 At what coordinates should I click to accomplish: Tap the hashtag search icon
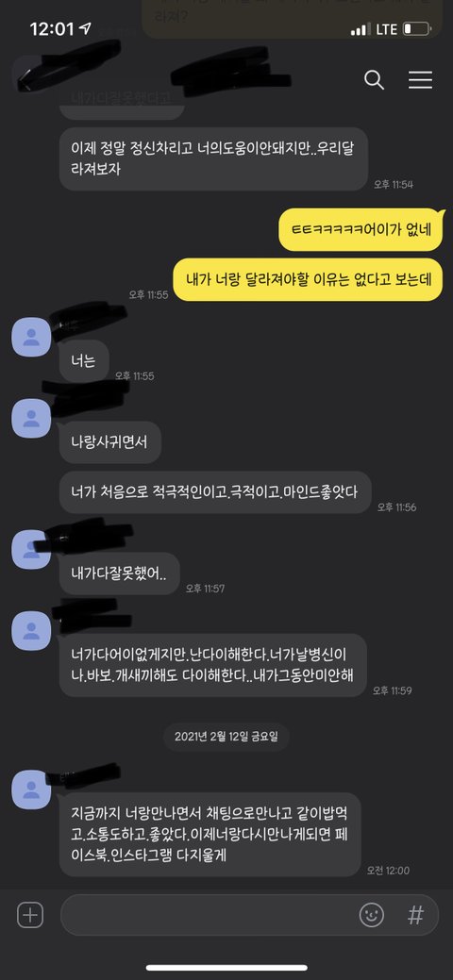tap(415, 916)
